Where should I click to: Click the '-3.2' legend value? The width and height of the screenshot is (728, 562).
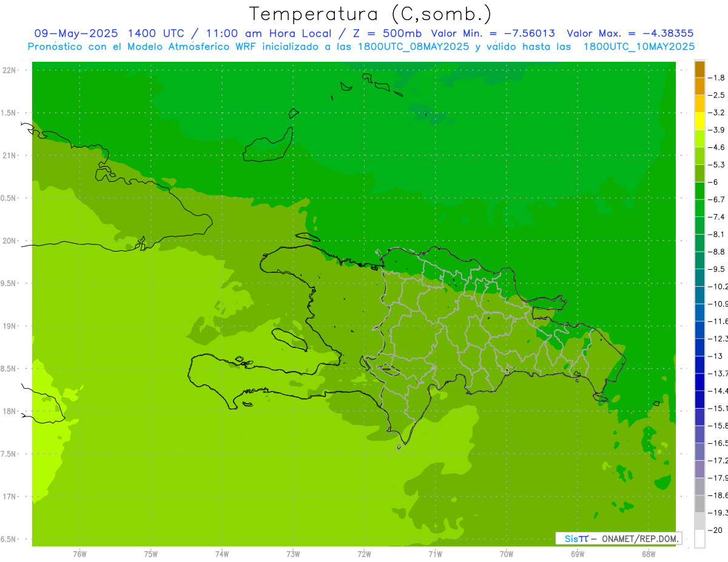[716, 113]
